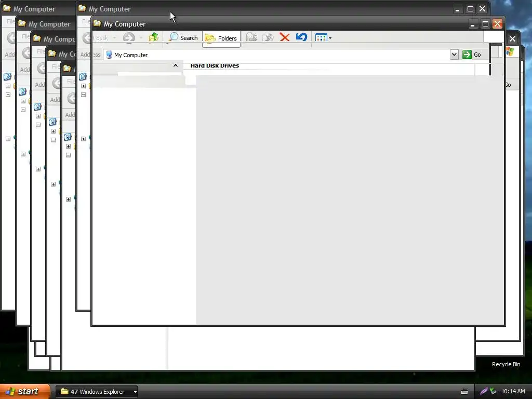Screen dimensions: 532x399
Task: Click Desktop tree icon in 'My Compu' window
Action: point(37,107)
